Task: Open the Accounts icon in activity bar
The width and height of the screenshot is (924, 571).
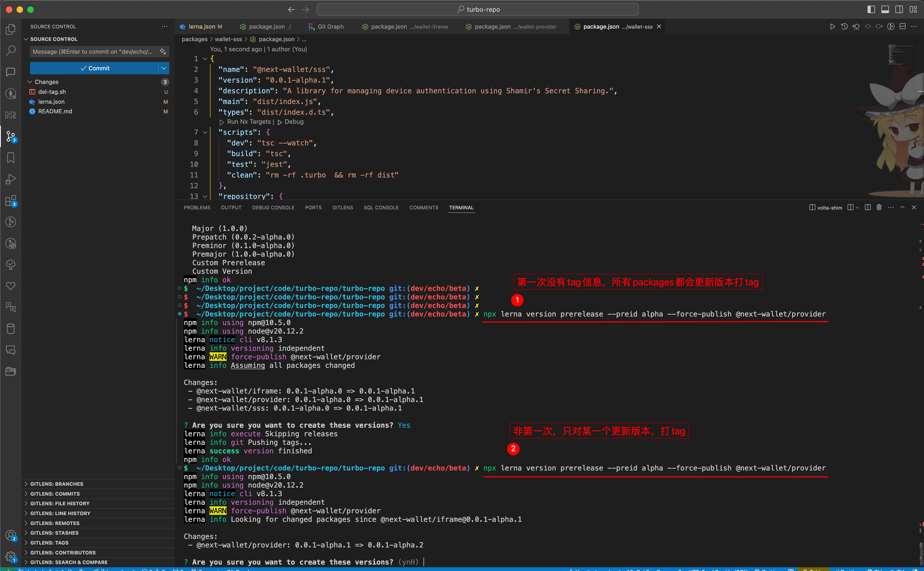Action: coord(11,535)
